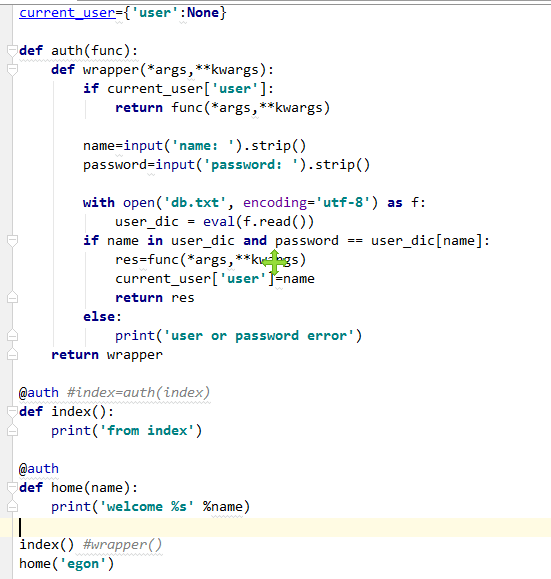Screen dimensions: 551x579
Task: Click the second '@auth' decorator above home
Action: click(39, 469)
